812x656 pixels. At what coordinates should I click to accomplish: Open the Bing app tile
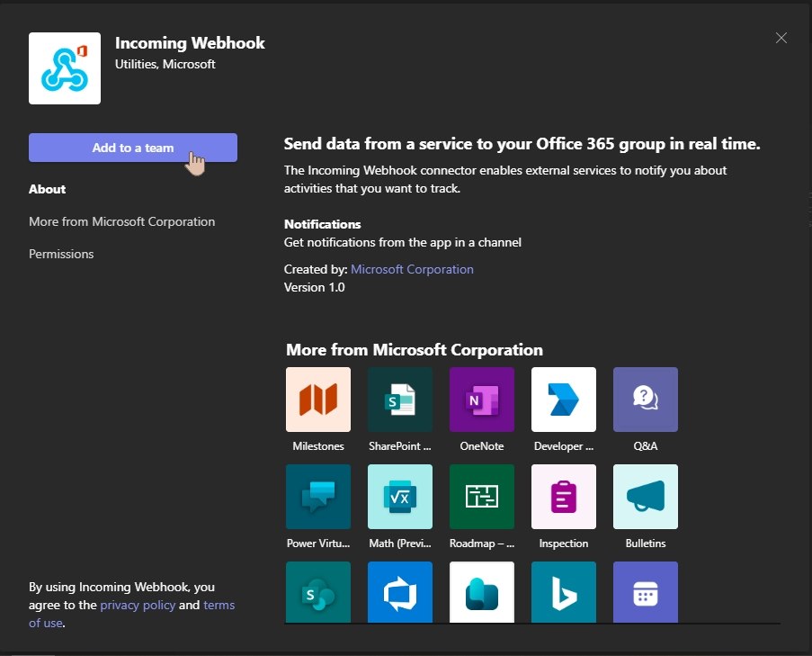pyautogui.click(x=564, y=592)
